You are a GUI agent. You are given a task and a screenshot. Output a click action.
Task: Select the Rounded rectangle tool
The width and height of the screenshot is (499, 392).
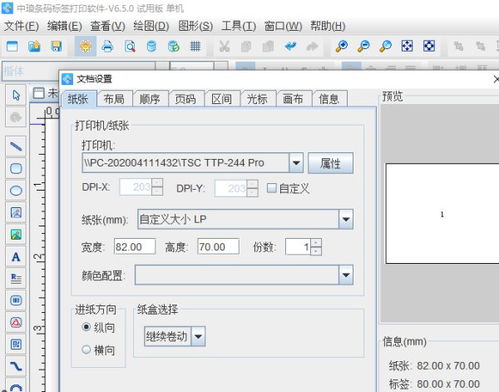coord(16,168)
